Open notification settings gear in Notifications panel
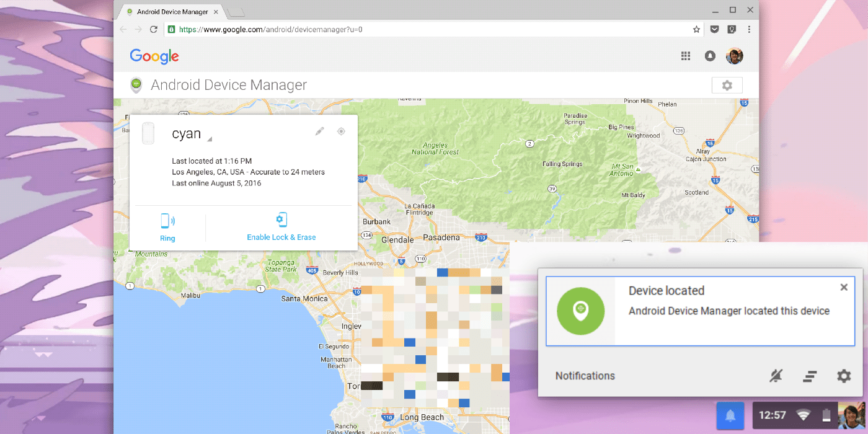 844,376
